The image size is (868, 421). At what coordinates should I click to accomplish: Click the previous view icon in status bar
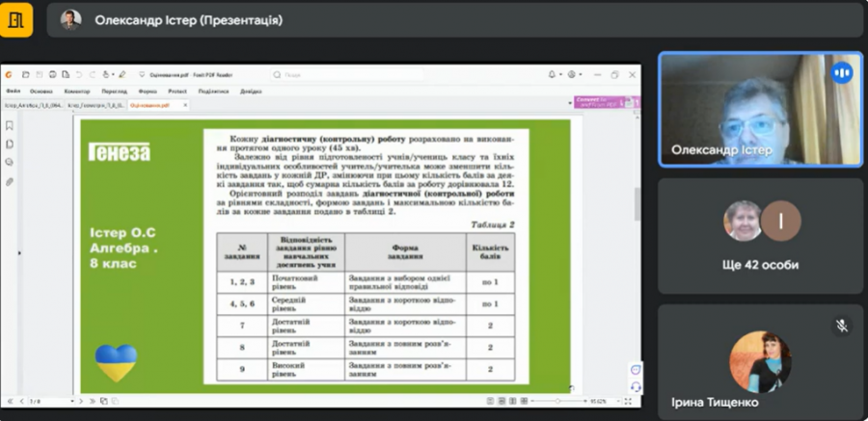[103, 401]
